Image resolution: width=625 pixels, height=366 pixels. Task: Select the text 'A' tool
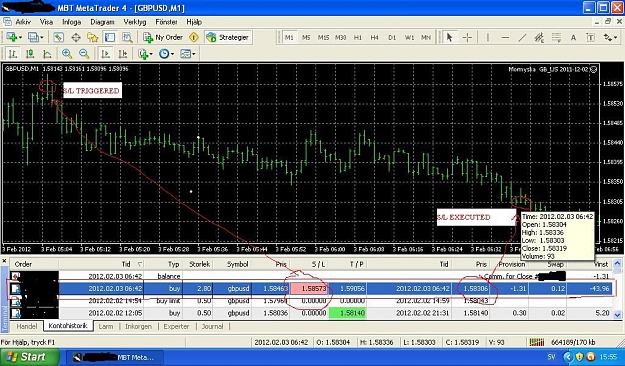point(574,37)
